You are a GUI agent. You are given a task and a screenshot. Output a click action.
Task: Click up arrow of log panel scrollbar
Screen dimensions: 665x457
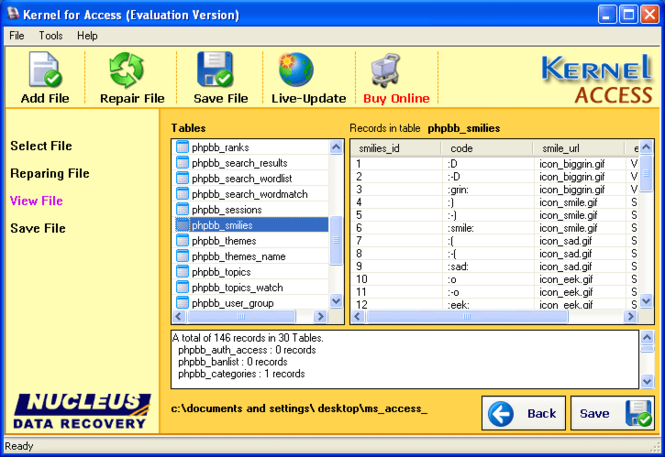click(x=647, y=337)
